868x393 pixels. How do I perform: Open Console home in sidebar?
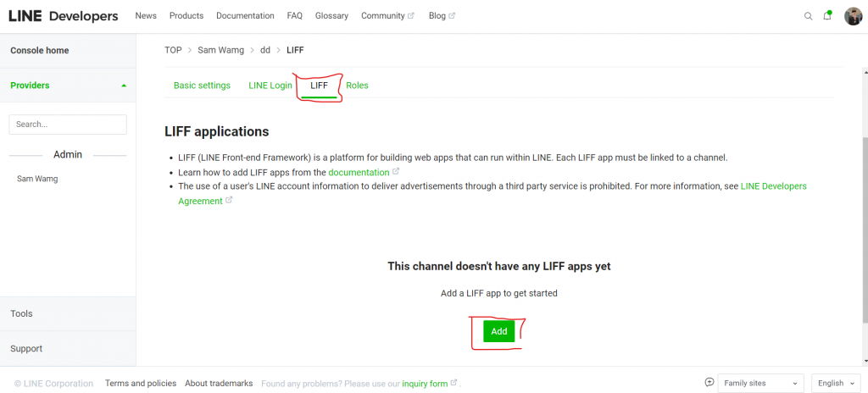coord(68,50)
